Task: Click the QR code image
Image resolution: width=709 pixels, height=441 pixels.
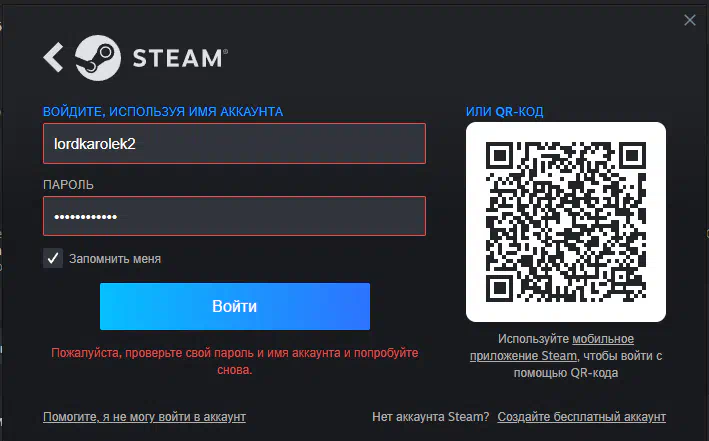Action: [566, 222]
